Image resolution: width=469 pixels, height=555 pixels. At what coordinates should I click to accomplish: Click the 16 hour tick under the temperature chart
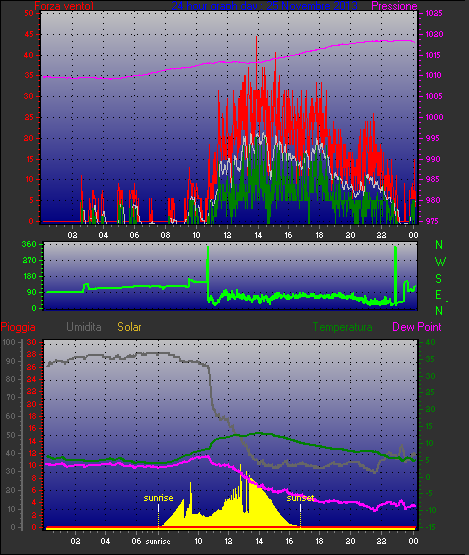pos(289,541)
